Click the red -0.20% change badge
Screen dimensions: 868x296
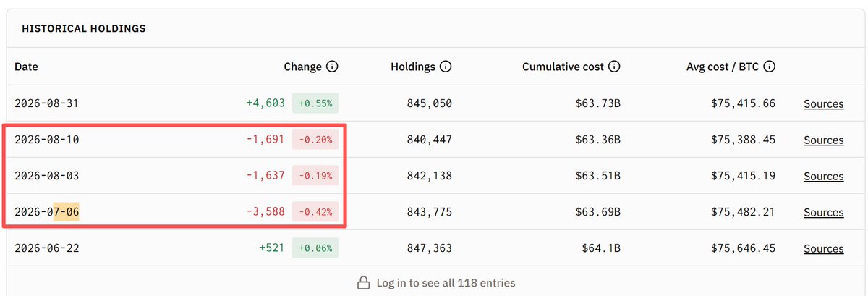pos(315,140)
